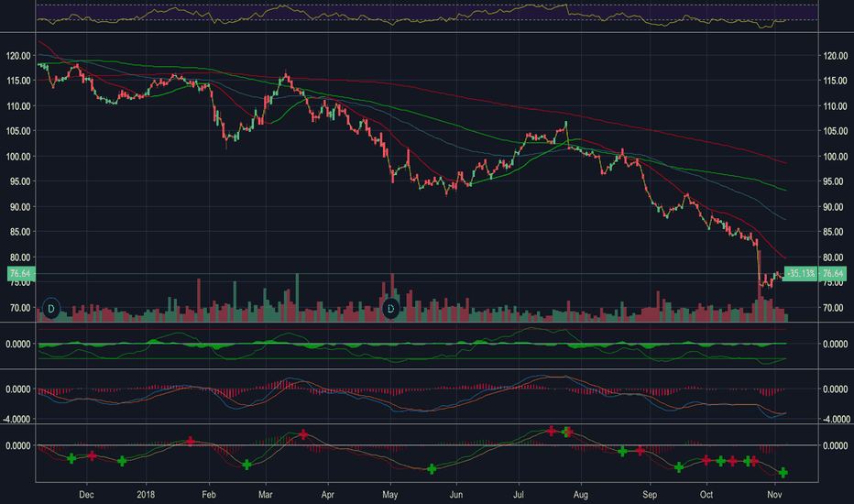
Task: Click the -4.0000 label on left MACD scale
Action: pyautogui.click(x=18, y=419)
